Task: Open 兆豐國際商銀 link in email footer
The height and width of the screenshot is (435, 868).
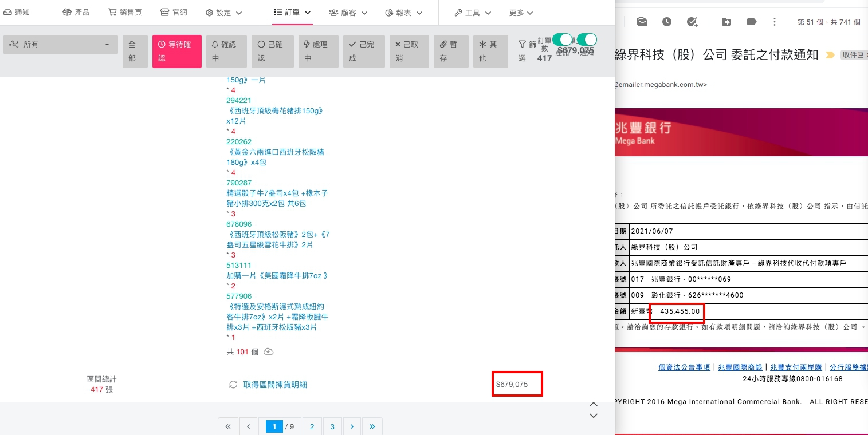Action: click(x=740, y=367)
